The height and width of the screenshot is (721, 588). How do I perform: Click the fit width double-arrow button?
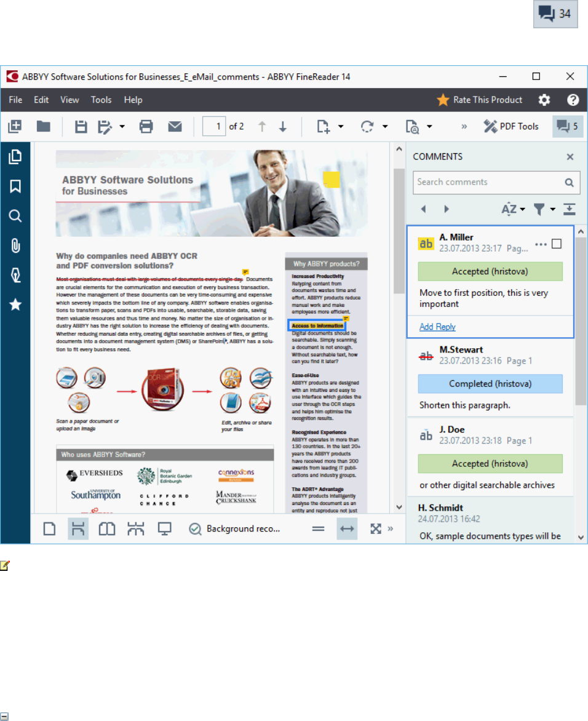click(347, 529)
